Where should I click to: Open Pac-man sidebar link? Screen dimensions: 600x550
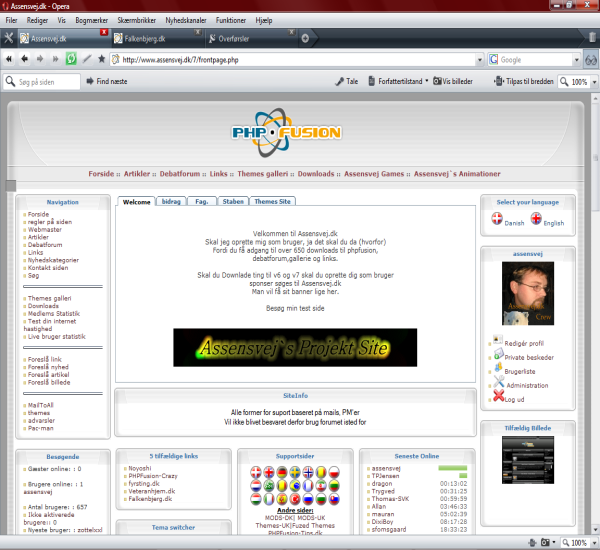pyautogui.click(x=41, y=428)
